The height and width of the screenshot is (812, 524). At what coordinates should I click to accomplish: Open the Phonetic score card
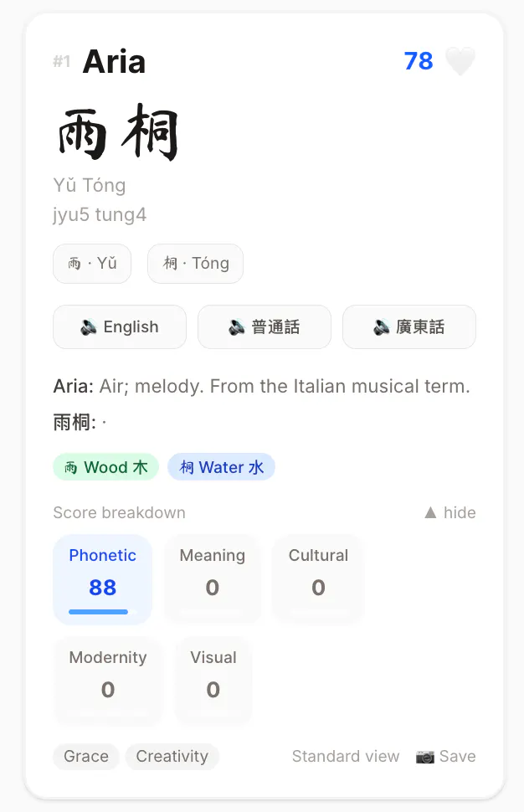102,579
